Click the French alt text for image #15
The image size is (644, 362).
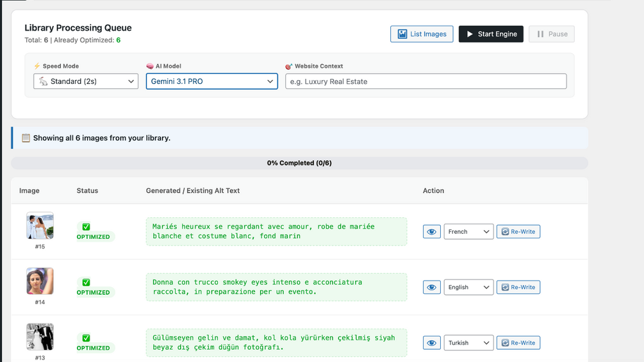pyautogui.click(x=276, y=231)
